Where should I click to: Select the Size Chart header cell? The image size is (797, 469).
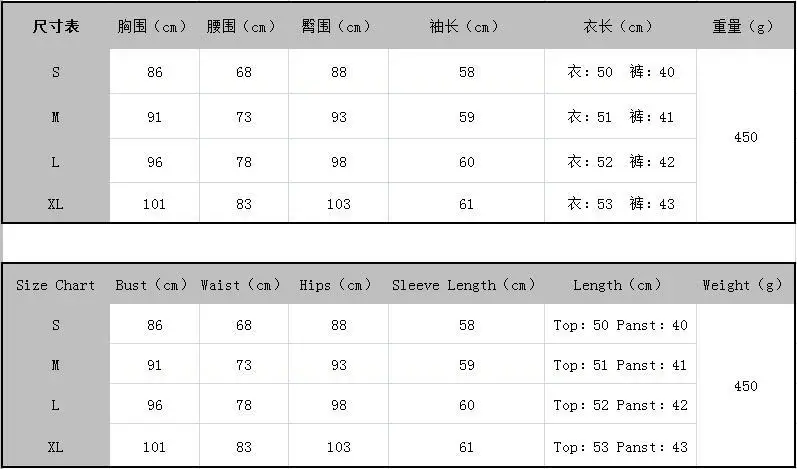(56, 285)
